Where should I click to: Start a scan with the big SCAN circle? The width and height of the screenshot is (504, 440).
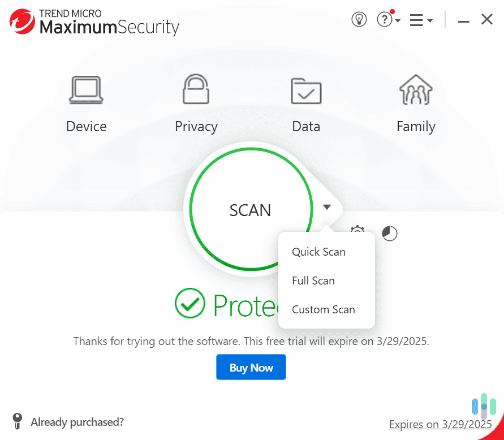coord(251,210)
